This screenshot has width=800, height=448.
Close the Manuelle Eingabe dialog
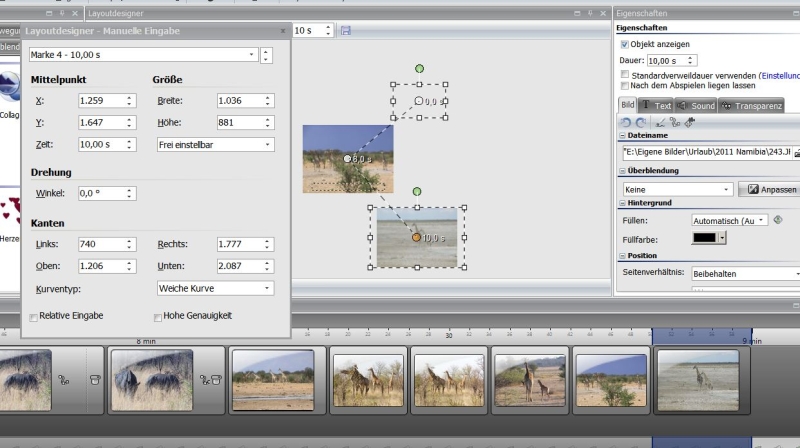[x=281, y=31]
